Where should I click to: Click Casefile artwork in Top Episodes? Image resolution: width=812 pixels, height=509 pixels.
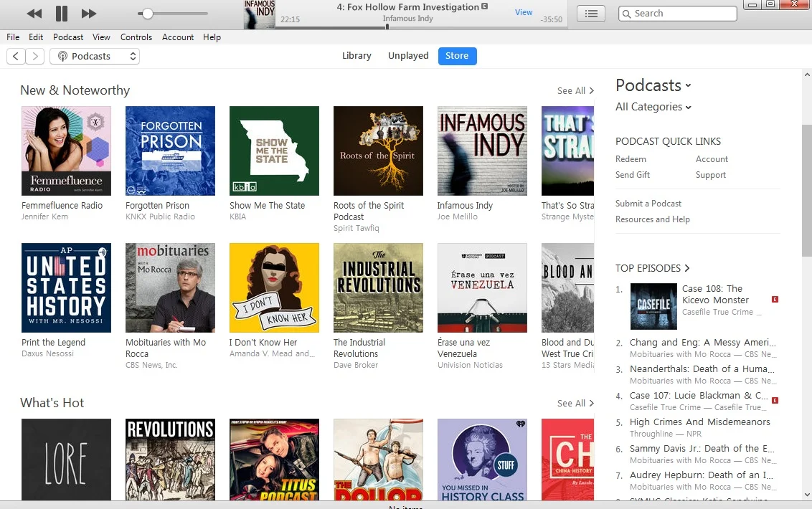(653, 306)
